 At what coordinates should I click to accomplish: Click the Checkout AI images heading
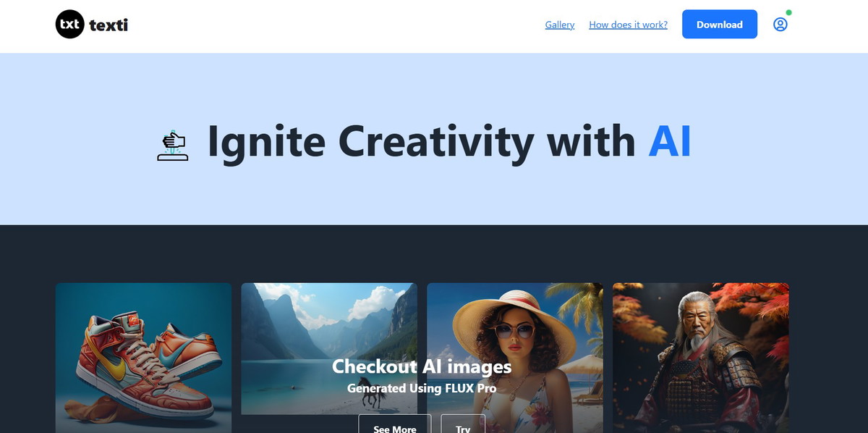[x=422, y=366]
